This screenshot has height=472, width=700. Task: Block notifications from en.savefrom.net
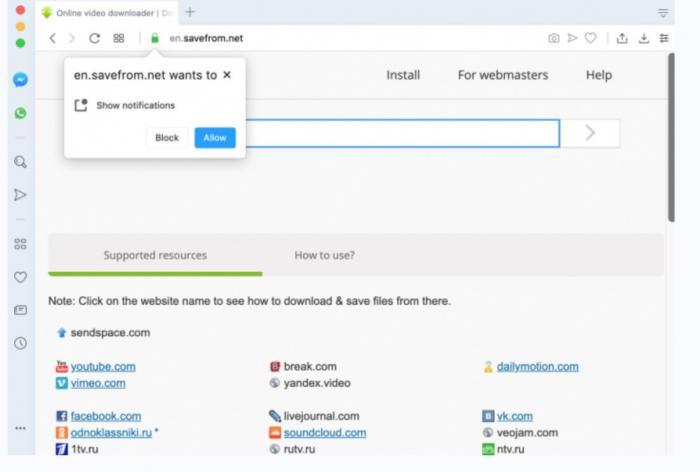coord(167,138)
